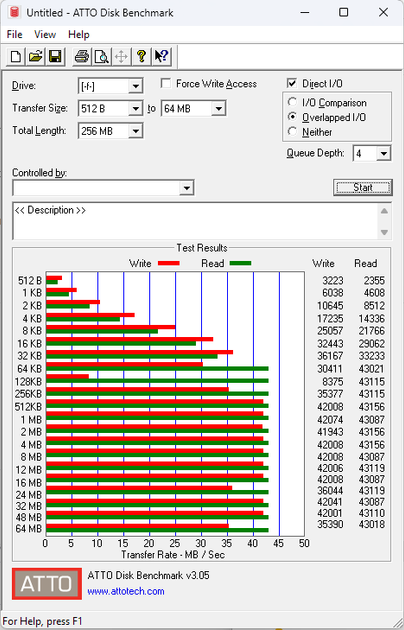Click the Start button
The height and width of the screenshot is (630, 404).
(363, 188)
